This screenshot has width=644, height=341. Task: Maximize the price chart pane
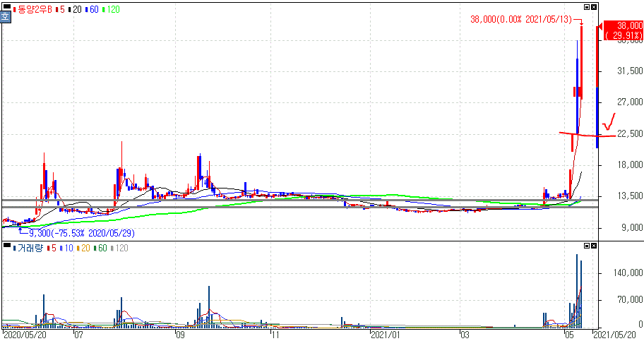point(587,7)
